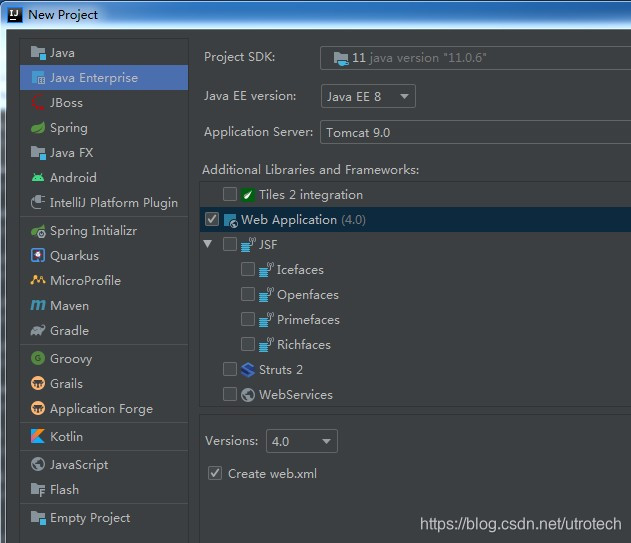The width and height of the screenshot is (631, 543).
Task: Tick the Richfaces checkbox
Action: pyautogui.click(x=247, y=344)
